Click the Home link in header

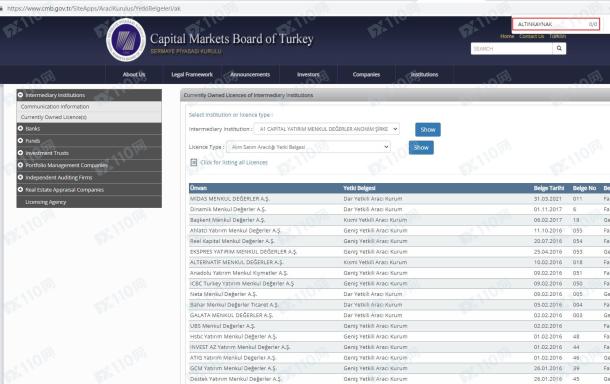click(x=507, y=36)
